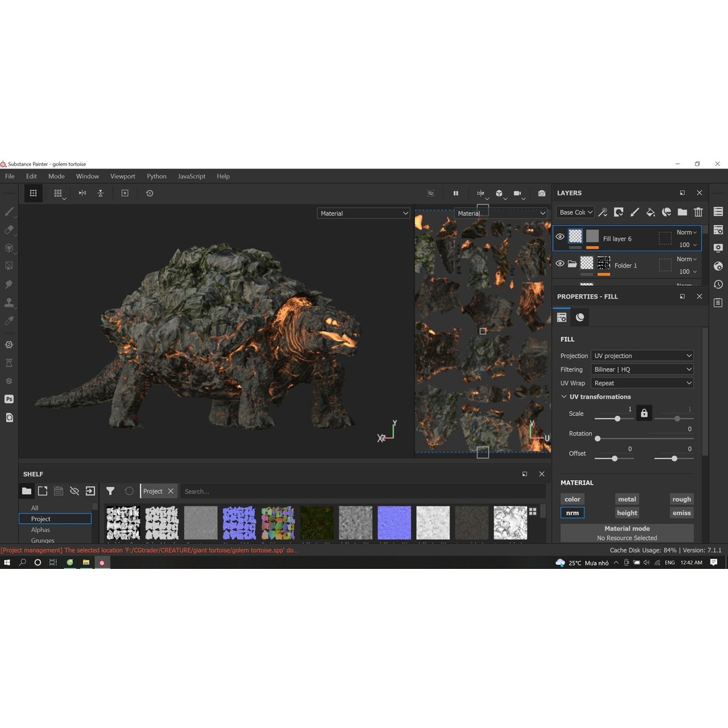This screenshot has height=728, width=728.
Task: Open the UV Wrap Repeat dropdown
Action: pos(642,383)
